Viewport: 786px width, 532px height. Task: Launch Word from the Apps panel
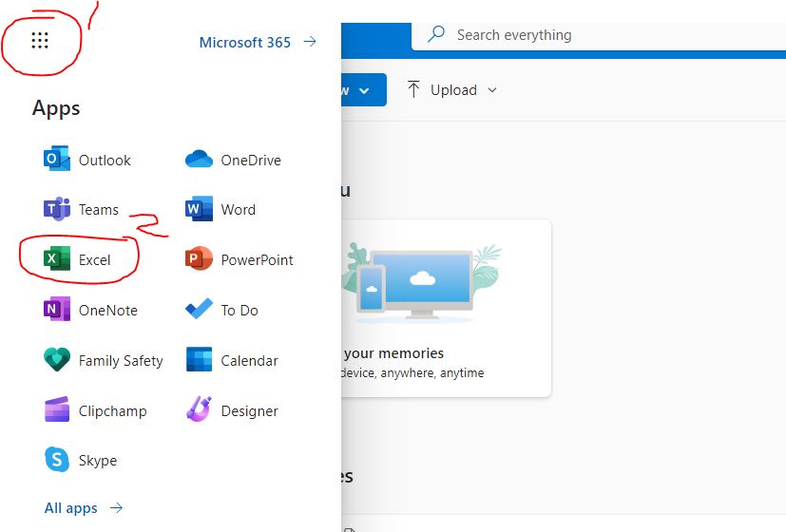point(220,209)
